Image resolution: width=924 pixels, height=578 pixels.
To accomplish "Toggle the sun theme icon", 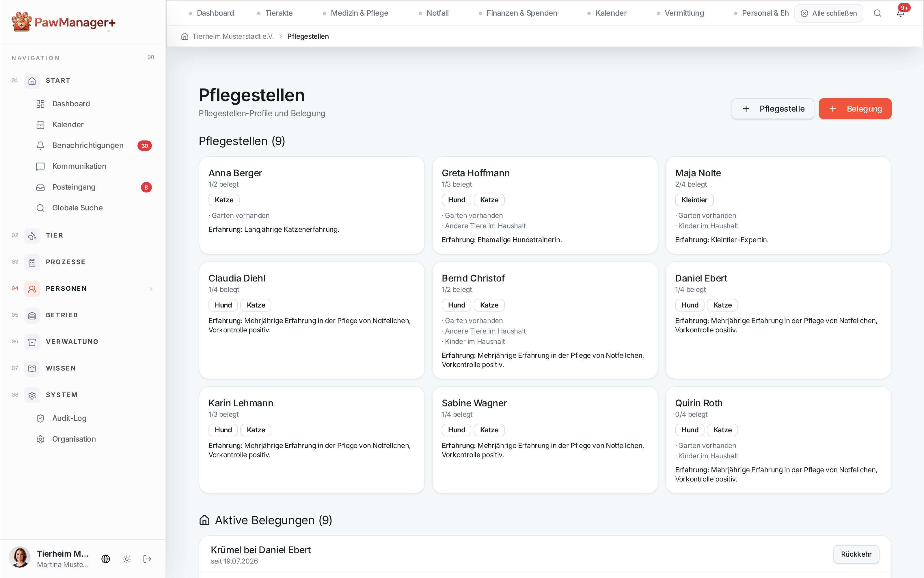I will [127, 559].
